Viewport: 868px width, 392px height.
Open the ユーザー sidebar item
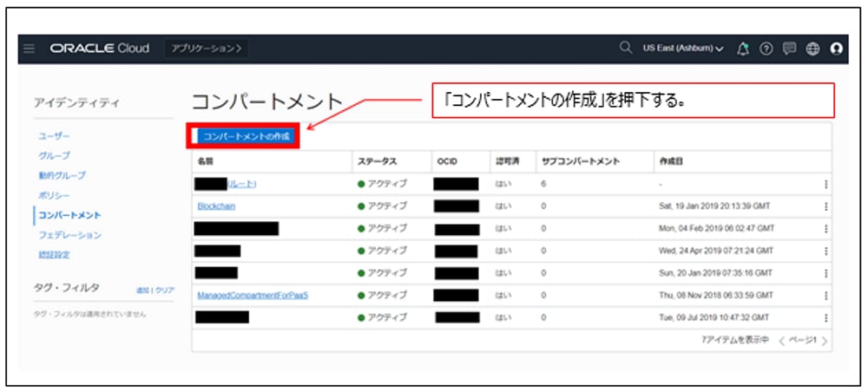pos(54,136)
